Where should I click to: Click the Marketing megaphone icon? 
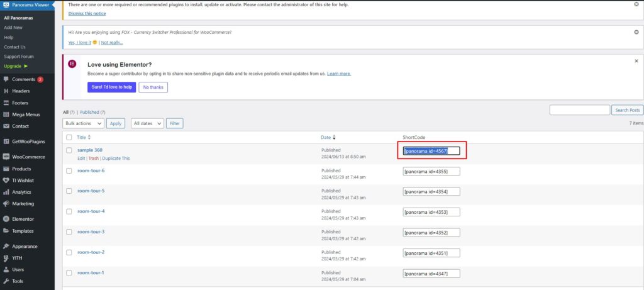click(x=6, y=204)
